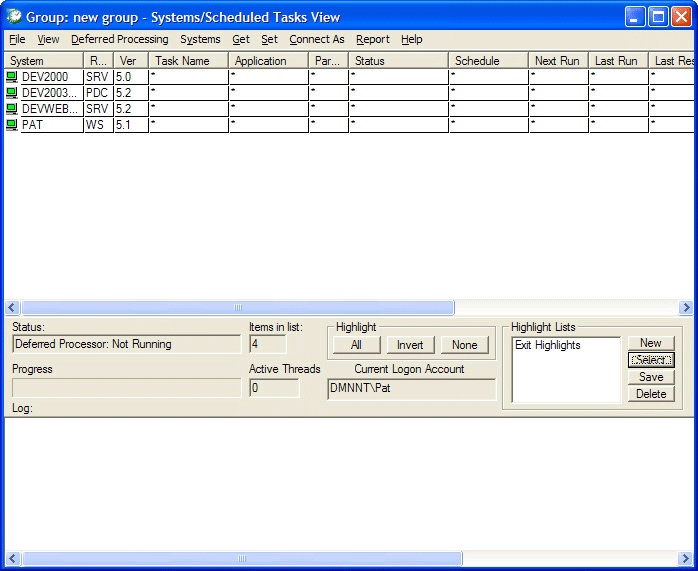Viewport: 698px width, 571px height.
Task: Delete the selected highlight list
Action: [651, 394]
